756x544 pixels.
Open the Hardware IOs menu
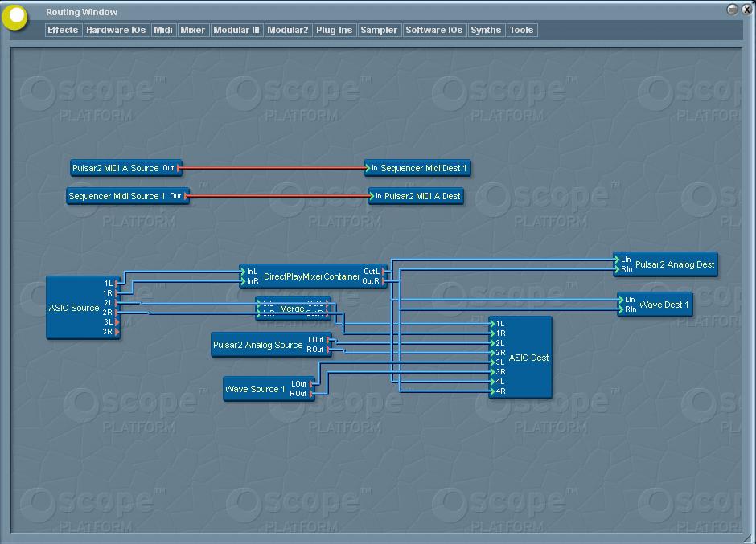click(116, 30)
